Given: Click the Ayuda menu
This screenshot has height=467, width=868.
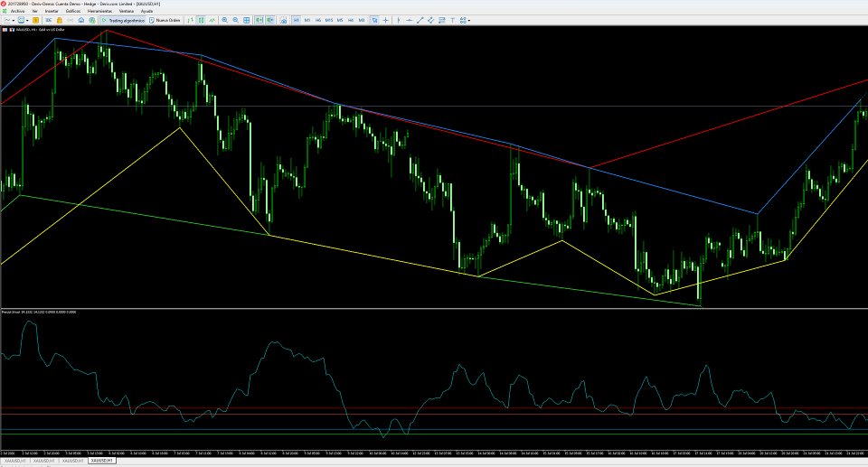Looking at the screenshot, I should tap(146, 11).
